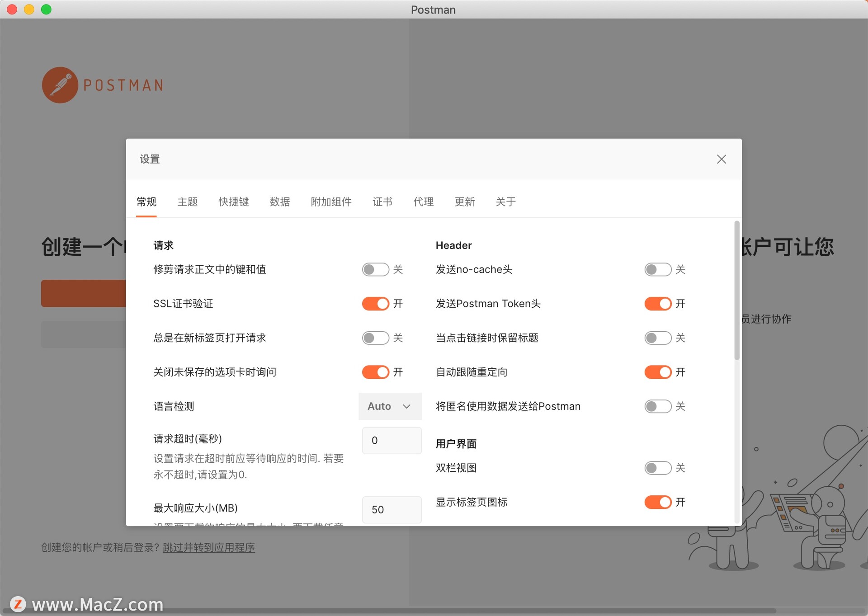
Task: Toggle 关闭未保存的选项卡时询问 switch off
Action: tap(375, 372)
